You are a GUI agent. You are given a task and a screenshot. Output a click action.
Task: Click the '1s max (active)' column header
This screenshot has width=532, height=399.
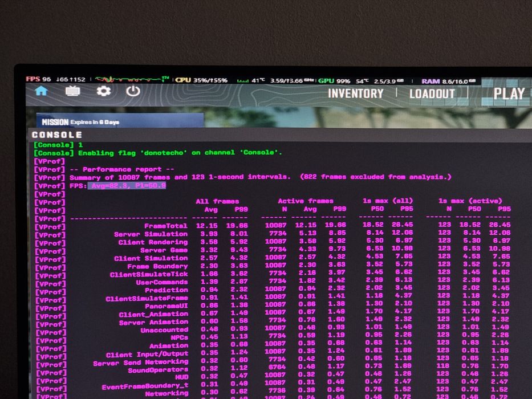click(x=470, y=201)
